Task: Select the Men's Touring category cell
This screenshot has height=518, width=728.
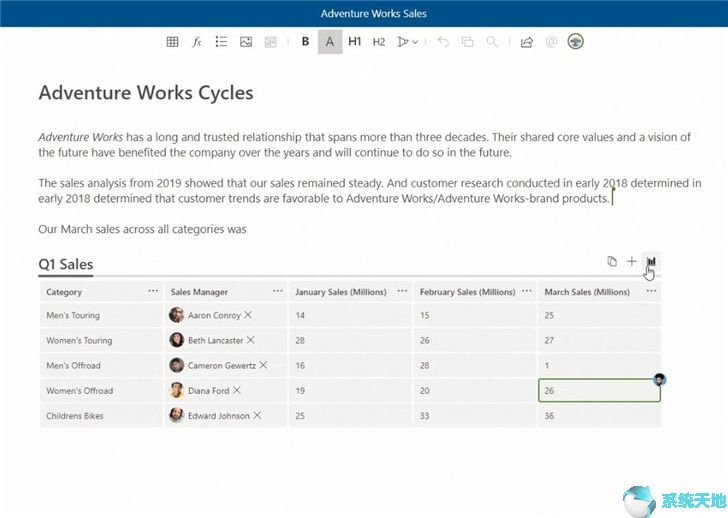Action: pyautogui.click(x=101, y=315)
